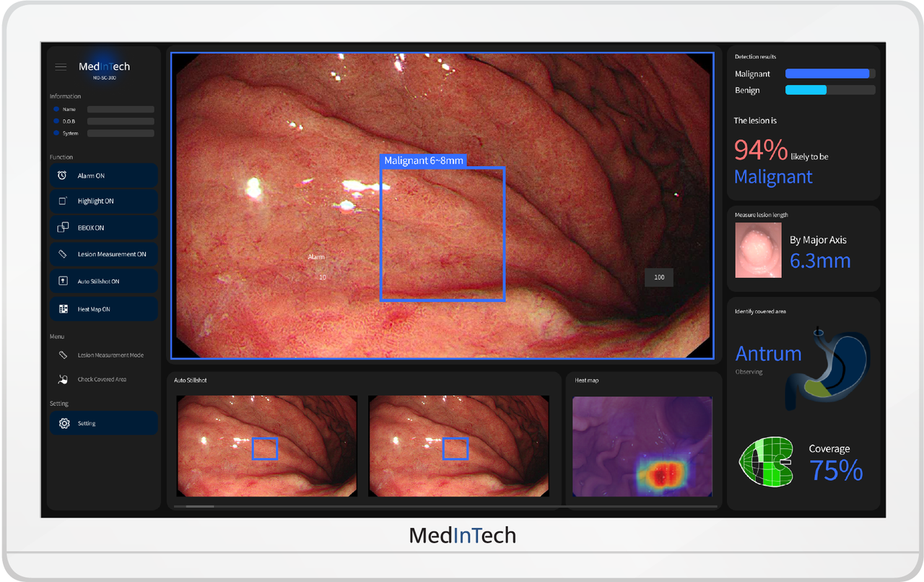Turn off the BBOX ON function
Image resolution: width=924 pixels, height=582 pixels.
[103, 227]
